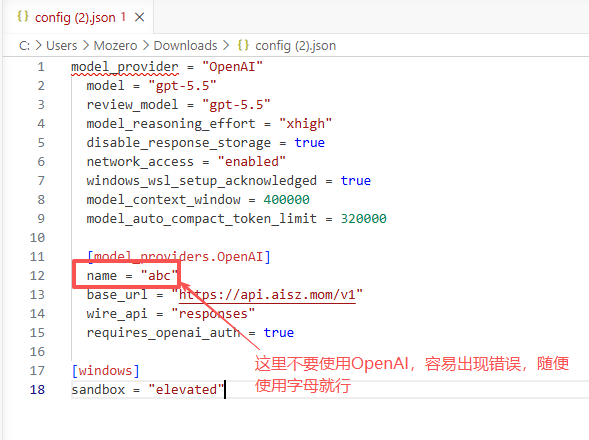Open the https://api.aisz.mom/v1 link
This screenshot has width=589, height=440.
267,295
